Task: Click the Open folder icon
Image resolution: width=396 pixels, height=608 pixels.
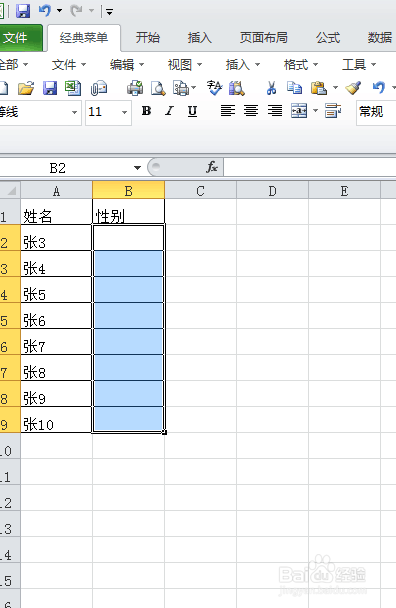Action: click(26, 88)
